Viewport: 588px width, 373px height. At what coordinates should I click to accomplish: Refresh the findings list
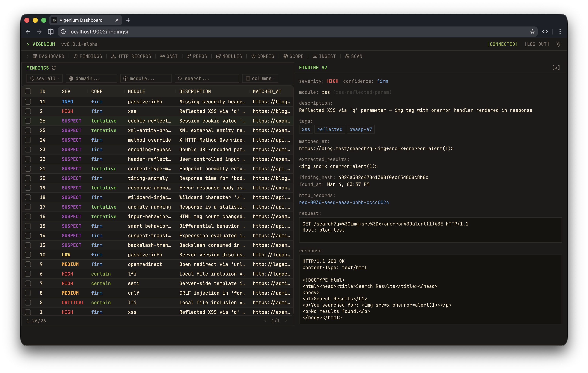(54, 68)
